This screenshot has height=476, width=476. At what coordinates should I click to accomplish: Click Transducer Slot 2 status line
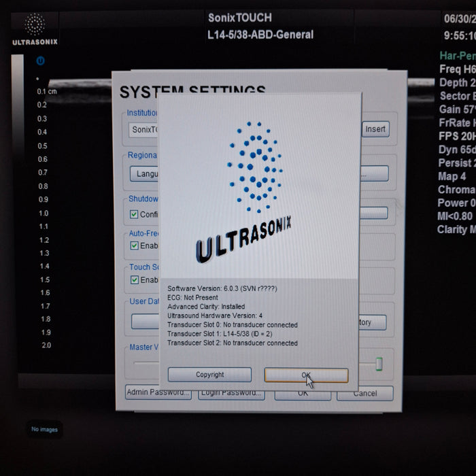coord(233,343)
